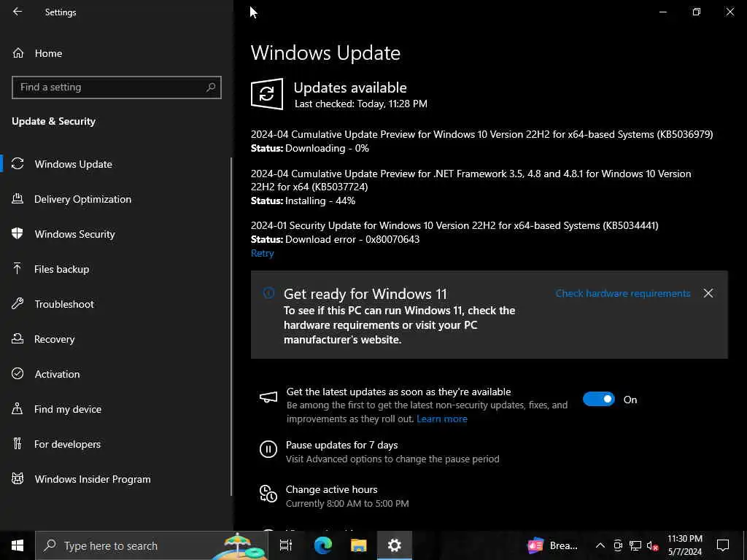Viewport: 747px width, 560px height.
Task: Click the Windows Update sync arrows sidebar icon
Action: click(18, 164)
